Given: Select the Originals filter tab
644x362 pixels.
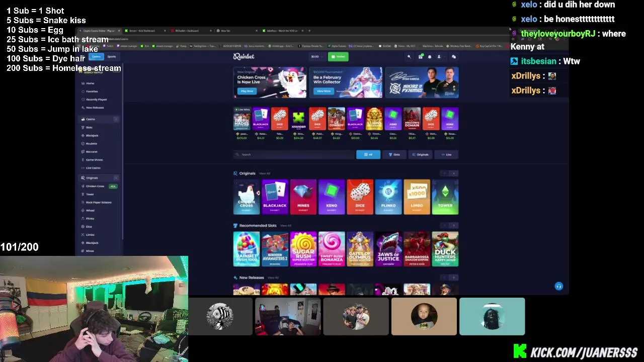Looking at the screenshot, I should [x=421, y=155].
